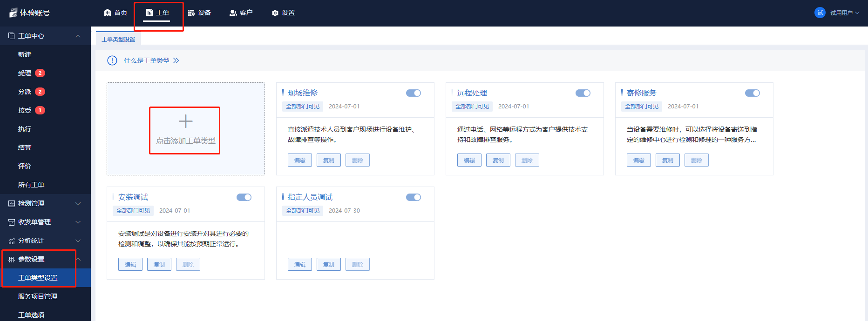Select the 工单类型设置 page tab
This screenshot has width=868, height=321.
pos(118,39)
